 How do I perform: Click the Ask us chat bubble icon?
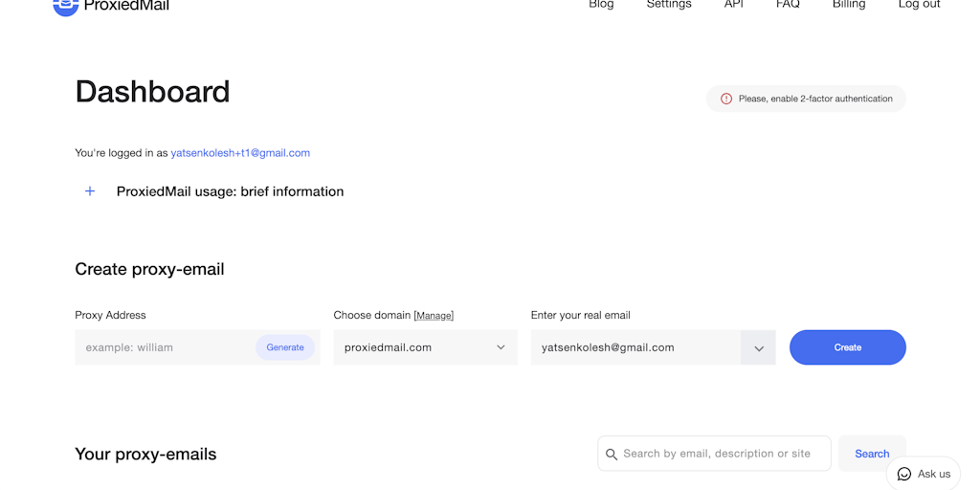pos(904,474)
